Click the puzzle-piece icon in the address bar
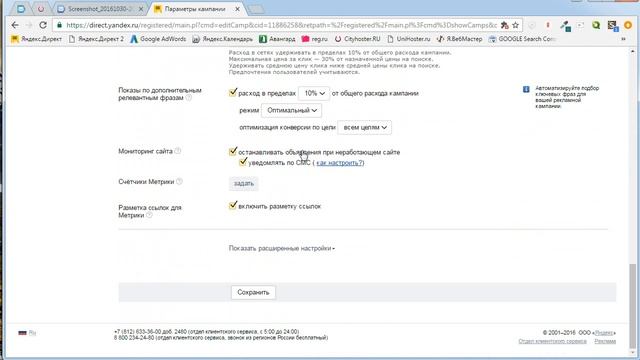This screenshot has width=640, height=360. 504,25
